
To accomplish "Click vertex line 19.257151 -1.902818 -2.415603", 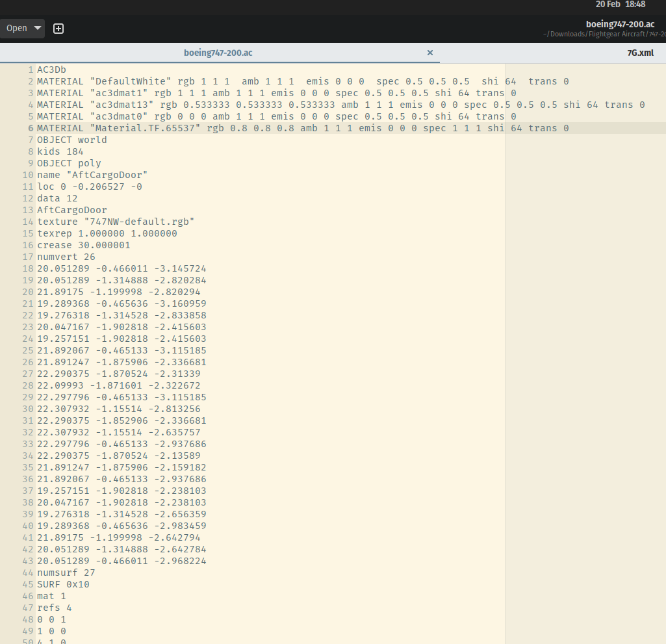I will click(122, 339).
